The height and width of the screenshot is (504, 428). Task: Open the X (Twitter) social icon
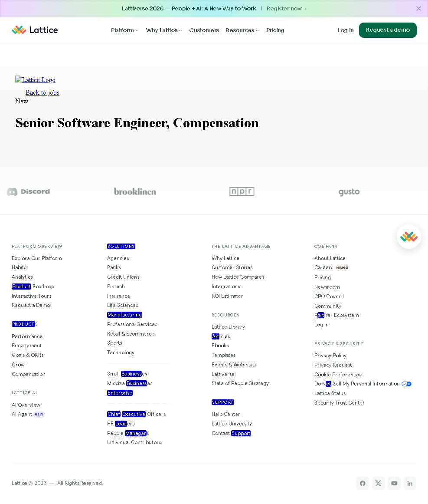click(379, 483)
